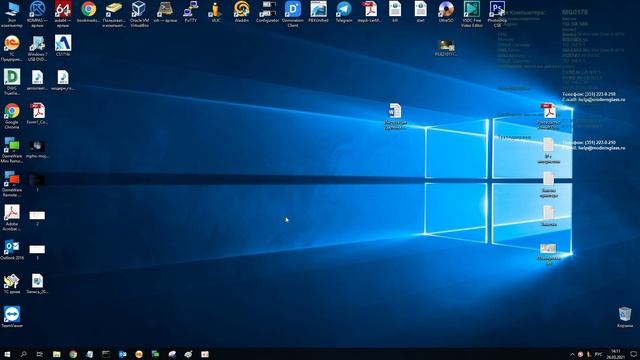Open the Recycle Bin icon
640x360 pixels.
click(x=625, y=317)
